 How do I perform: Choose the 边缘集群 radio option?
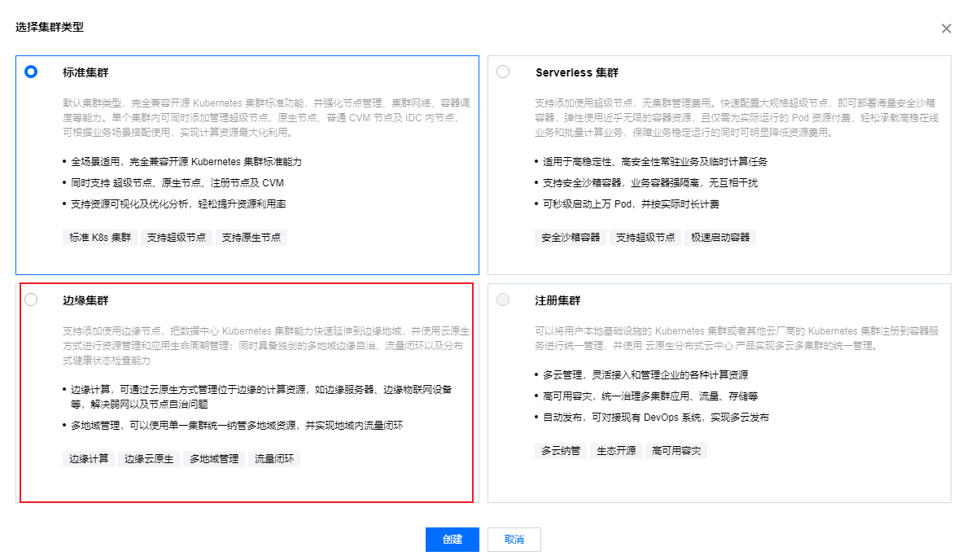[x=31, y=300]
